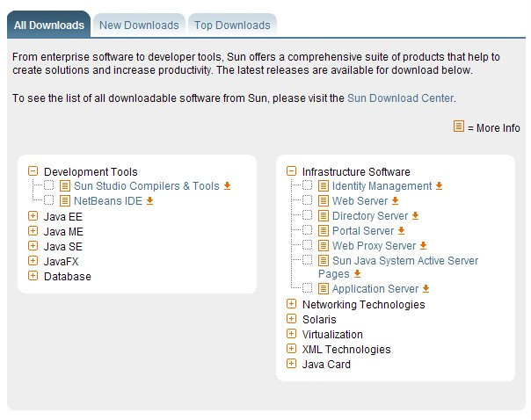Click the 'Solaris' category label
This screenshot has width=531, height=420.
(x=319, y=320)
